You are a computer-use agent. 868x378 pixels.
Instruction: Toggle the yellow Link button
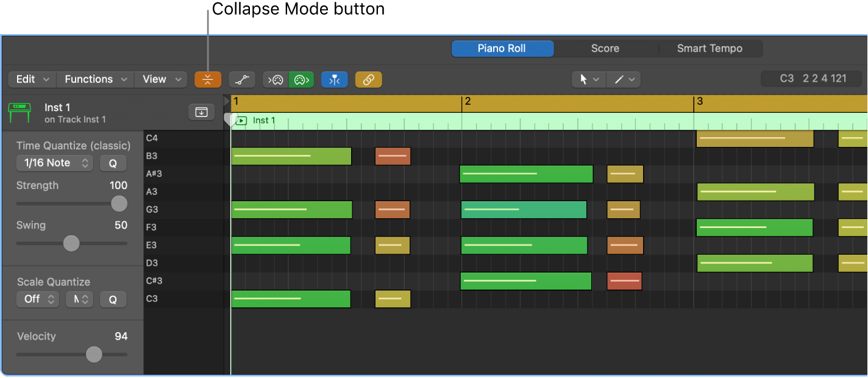tap(368, 79)
